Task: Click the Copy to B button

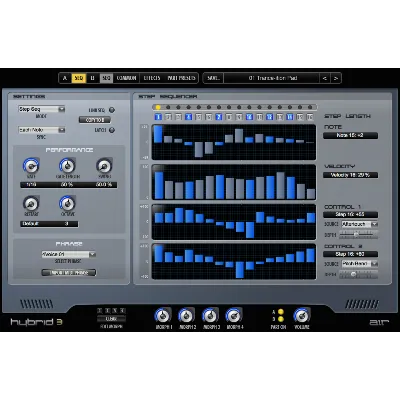Action: pos(95,120)
